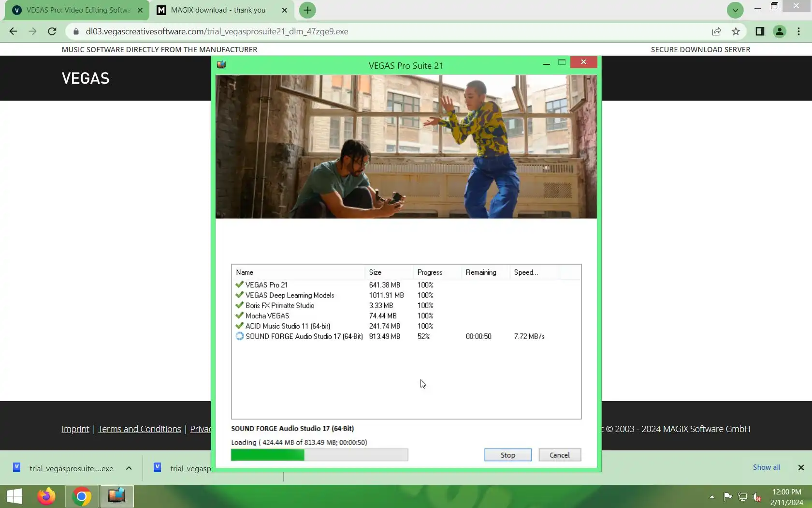Cancel the VEGAS Pro Suite installation
The width and height of the screenshot is (812, 508).
560,455
